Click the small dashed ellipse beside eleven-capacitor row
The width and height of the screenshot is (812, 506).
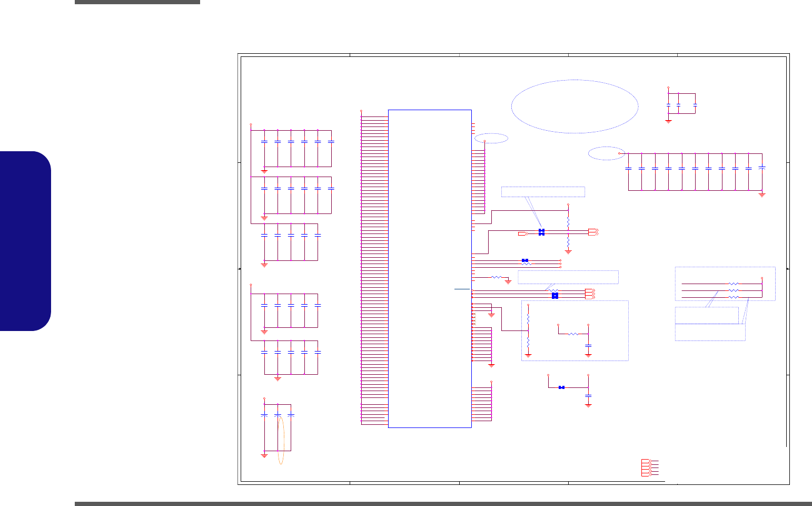click(607, 153)
